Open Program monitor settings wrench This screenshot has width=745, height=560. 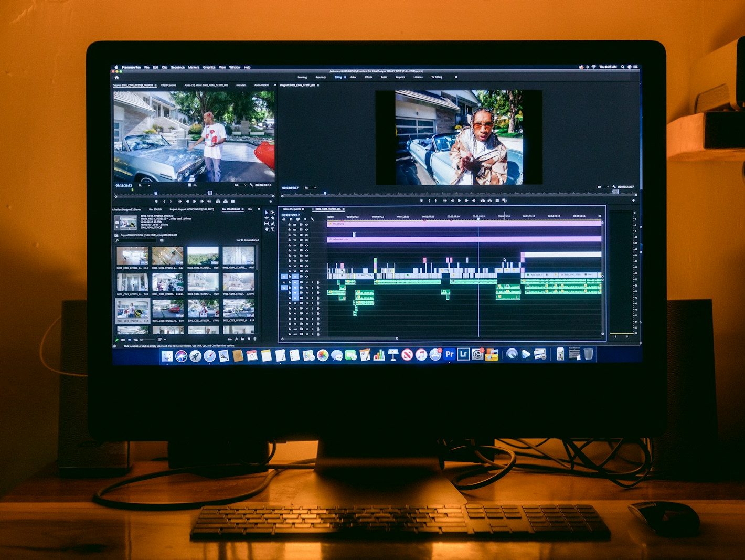[x=614, y=187]
